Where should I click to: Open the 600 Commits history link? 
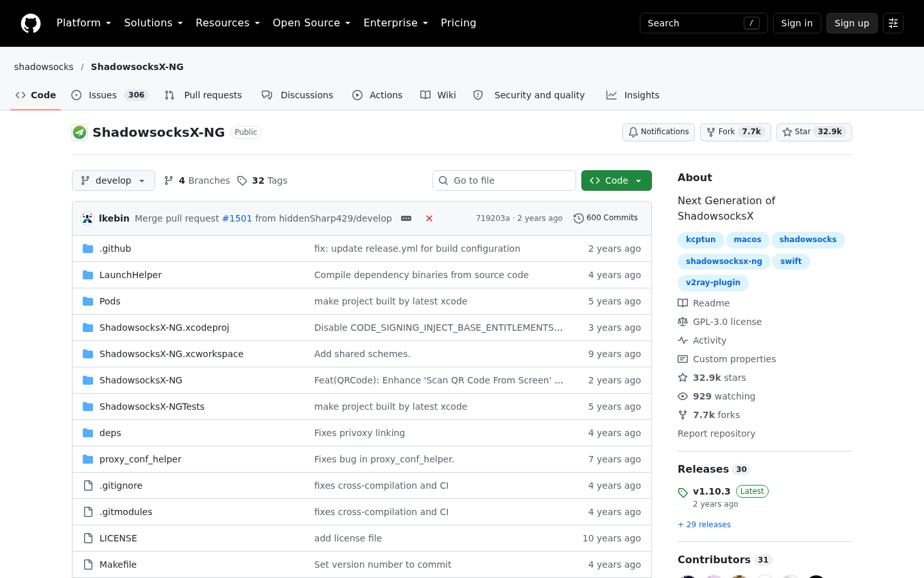(x=606, y=218)
